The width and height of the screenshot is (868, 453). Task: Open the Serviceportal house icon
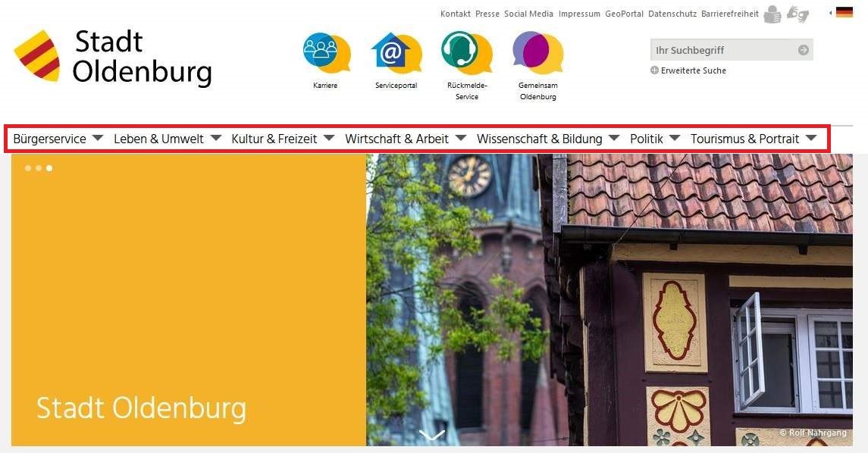(396, 52)
